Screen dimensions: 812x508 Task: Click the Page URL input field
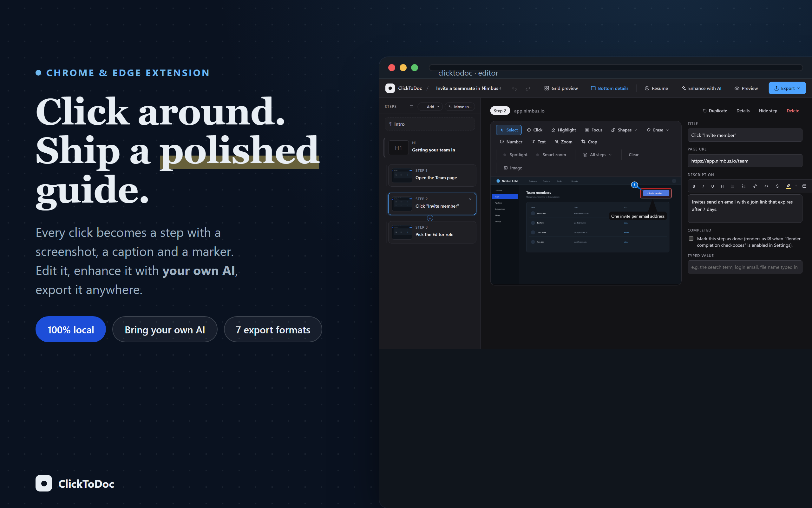pos(745,161)
